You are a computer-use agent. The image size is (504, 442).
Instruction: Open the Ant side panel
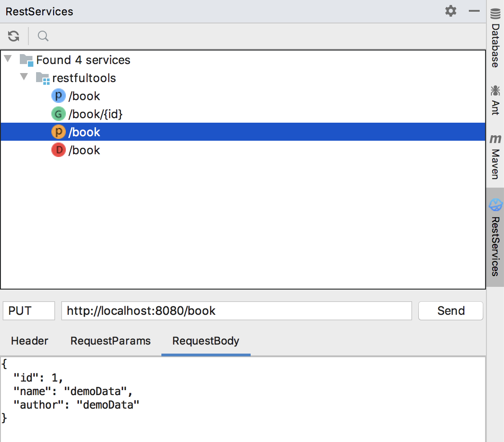point(495,100)
